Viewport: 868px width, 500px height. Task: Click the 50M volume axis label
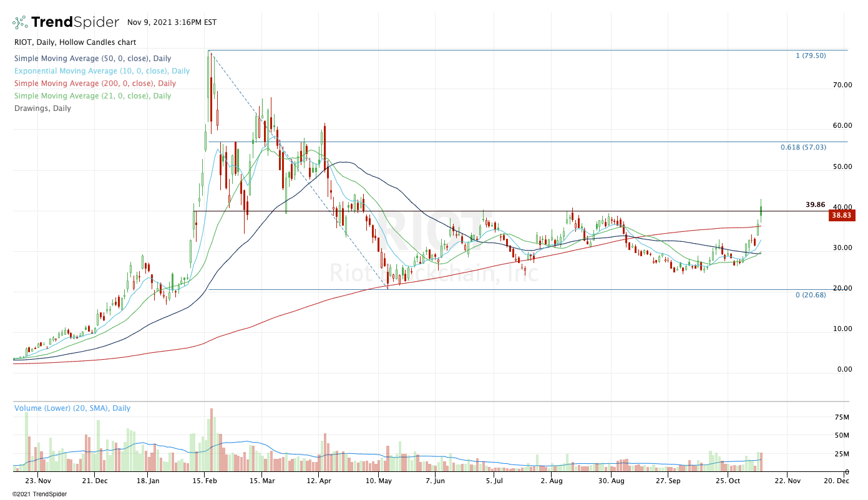click(x=842, y=435)
